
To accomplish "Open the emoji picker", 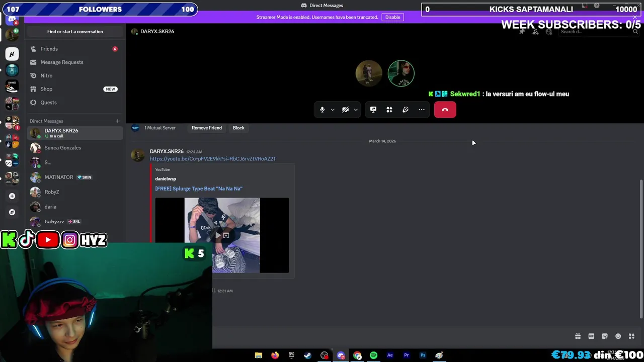I will (x=618, y=336).
